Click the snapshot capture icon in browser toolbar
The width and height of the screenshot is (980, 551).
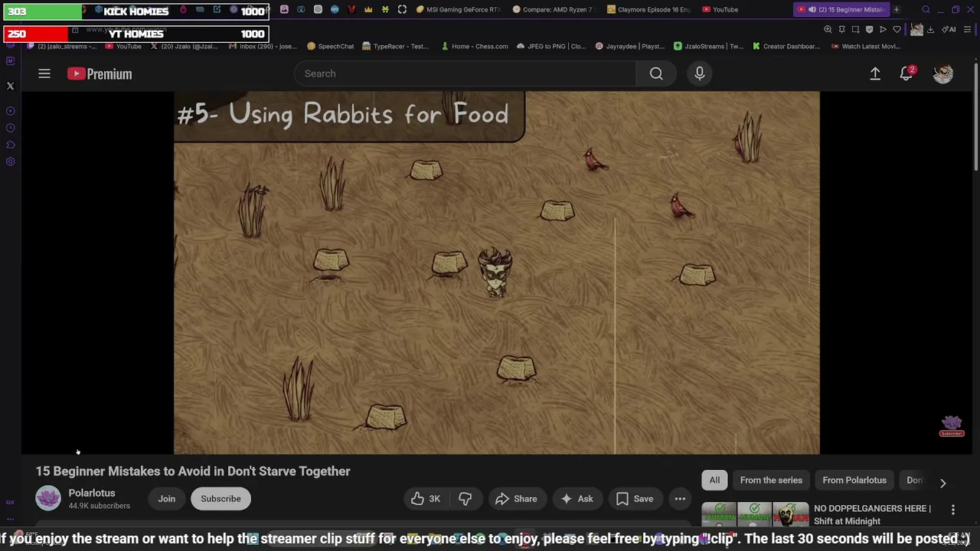tap(855, 29)
